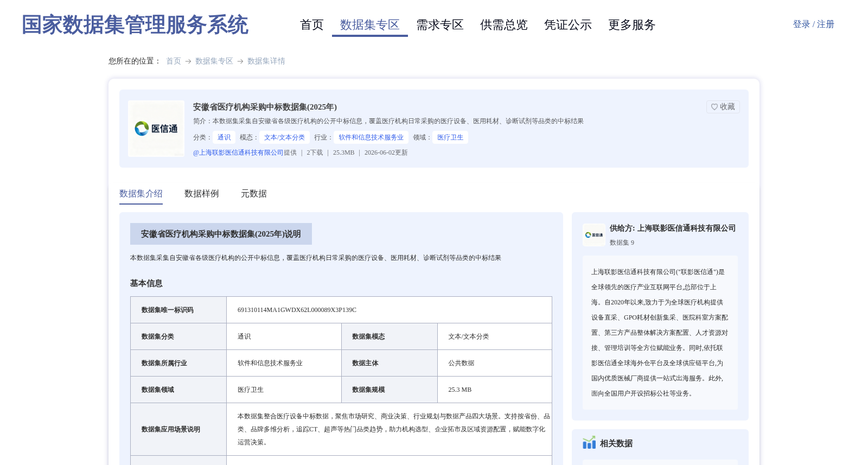This screenshot has height=465, width=868.
Task: Open the 更多服务 navigation menu
Action: click(x=632, y=25)
